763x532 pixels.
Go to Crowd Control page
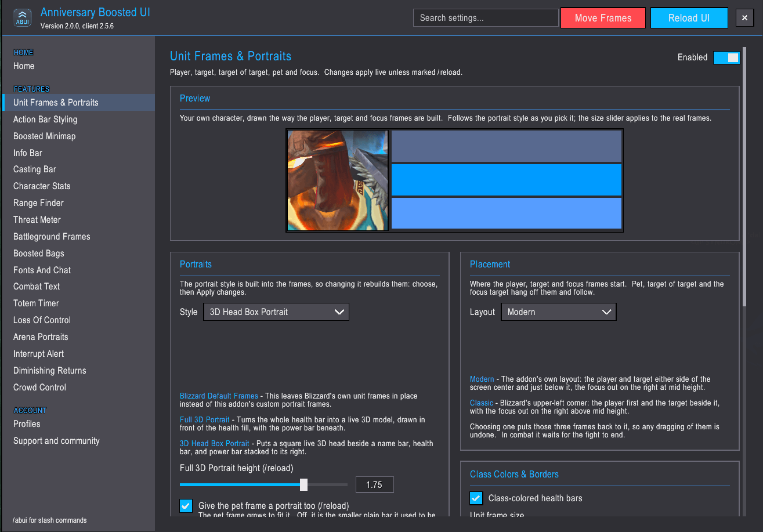[x=39, y=388]
